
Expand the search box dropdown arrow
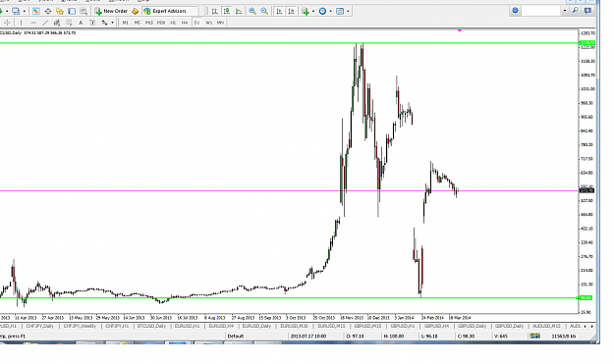pos(565,11)
